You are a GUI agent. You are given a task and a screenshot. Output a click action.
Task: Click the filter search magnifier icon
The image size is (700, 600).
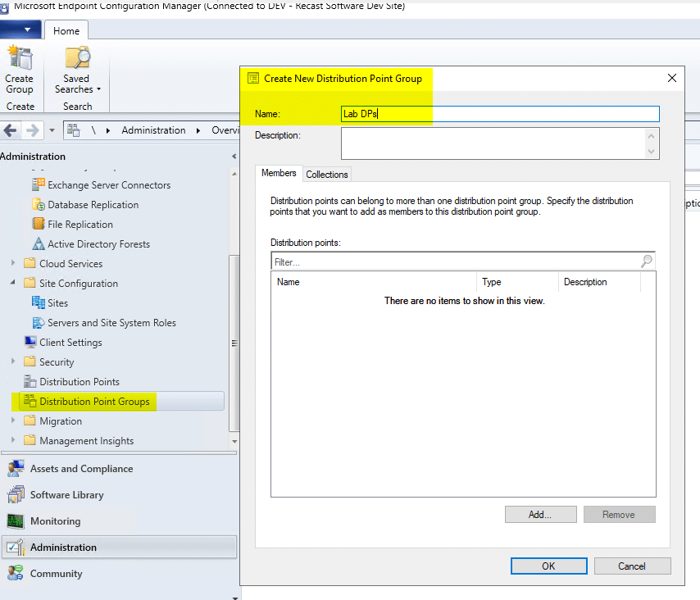point(647,260)
